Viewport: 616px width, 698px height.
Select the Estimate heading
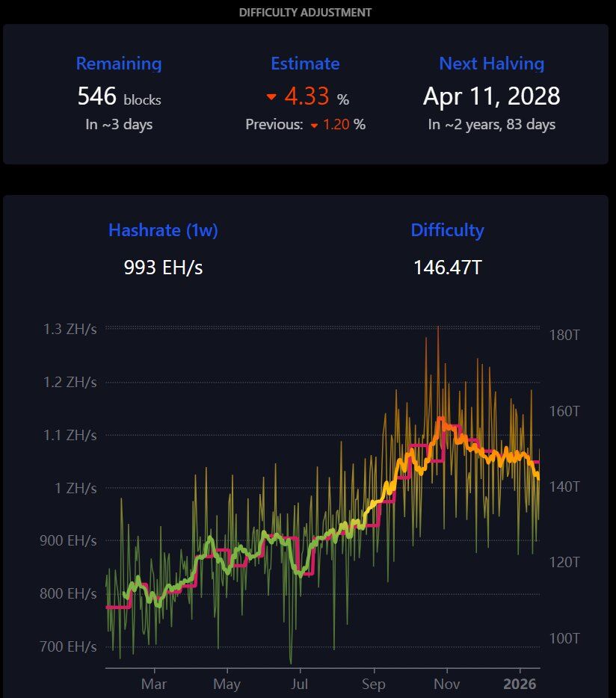coord(305,64)
